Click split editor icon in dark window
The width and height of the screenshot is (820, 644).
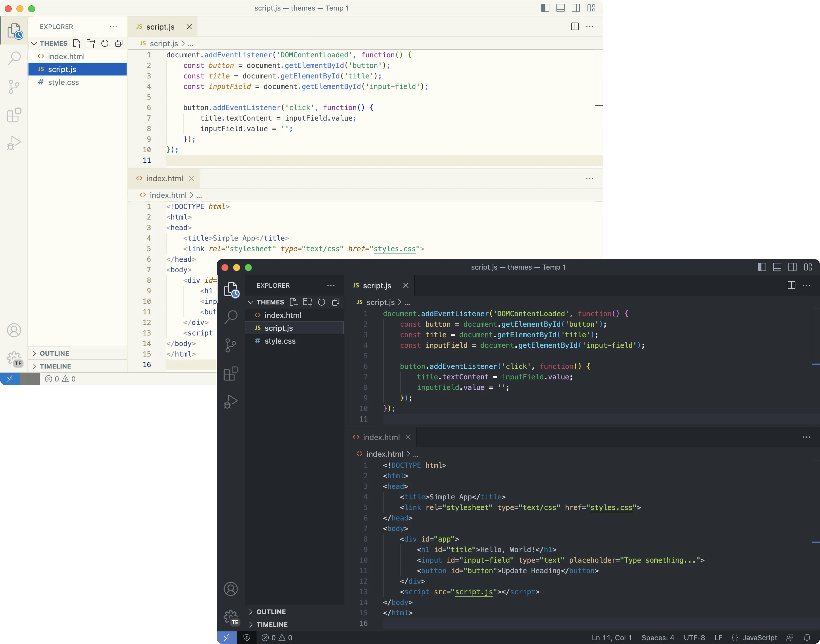click(791, 285)
